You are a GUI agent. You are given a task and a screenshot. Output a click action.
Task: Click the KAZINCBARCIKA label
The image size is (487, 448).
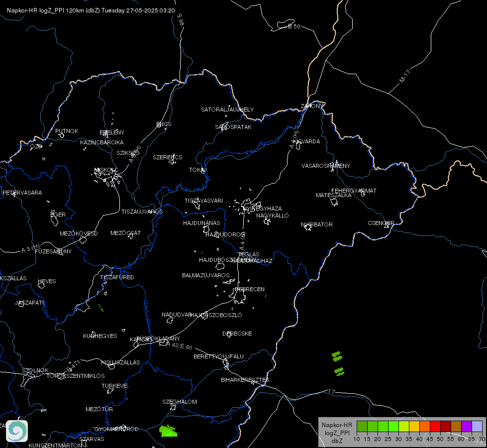[x=101, y=142]
